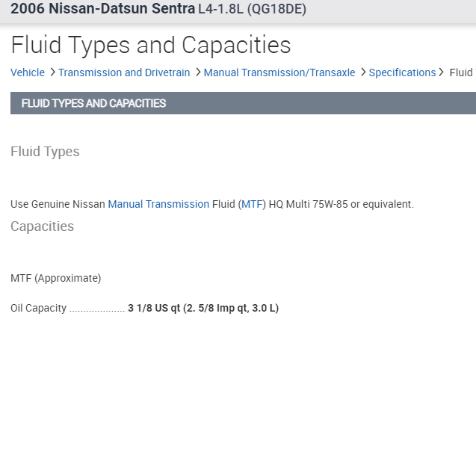Click the Capacities subheading

[x=42, y=226]
